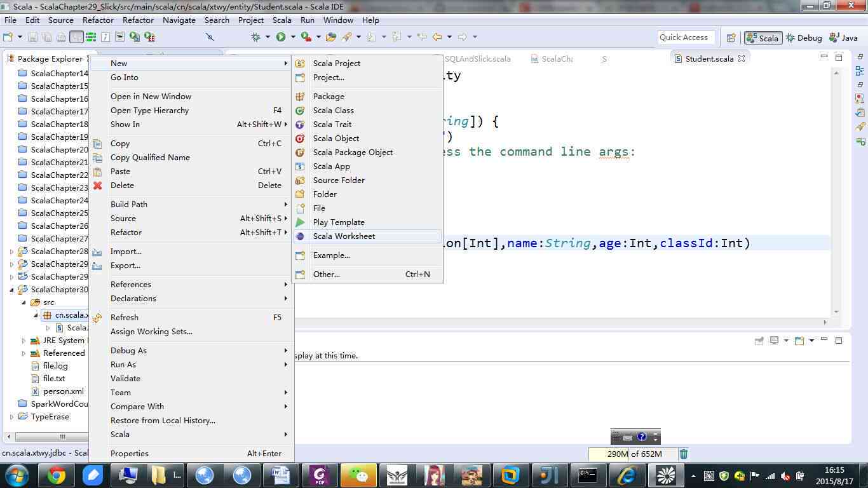
Task: Click the yellow Back arrow in toolbar
Action: 437,37
